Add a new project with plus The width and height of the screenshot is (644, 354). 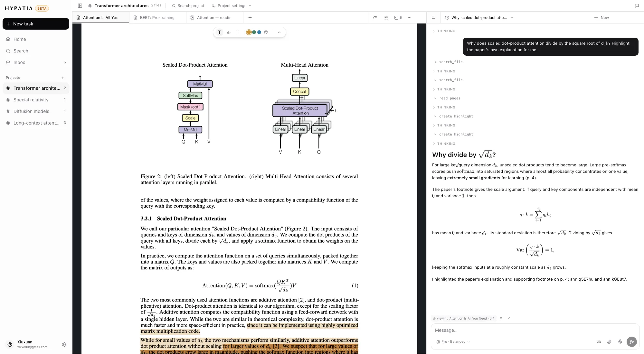(63, 78)
